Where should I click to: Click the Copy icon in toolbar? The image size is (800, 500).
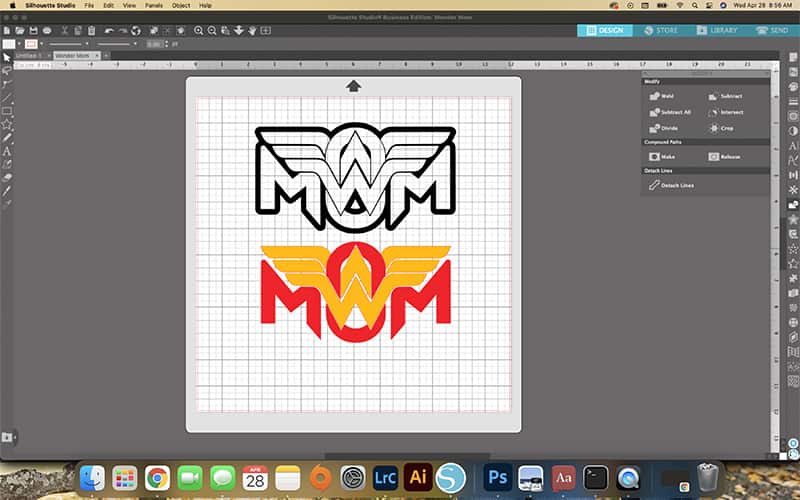(78, 31)
